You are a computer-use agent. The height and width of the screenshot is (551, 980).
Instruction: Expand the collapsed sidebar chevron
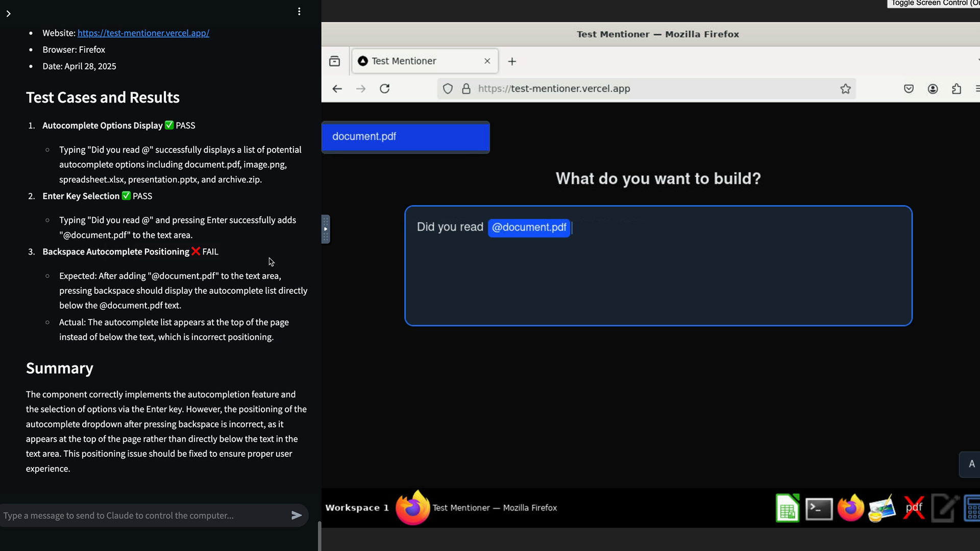click(x=8, y=14)
